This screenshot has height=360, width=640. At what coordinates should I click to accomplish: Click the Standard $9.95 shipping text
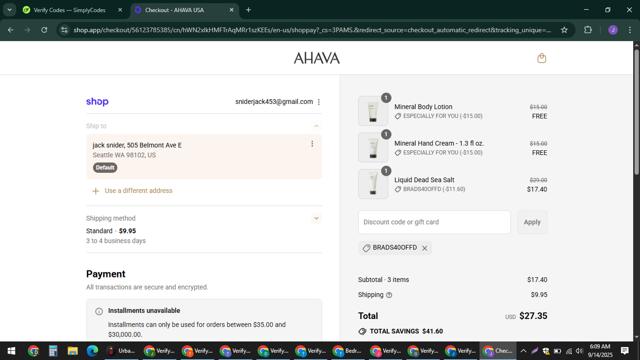click(x=111, y=231)
